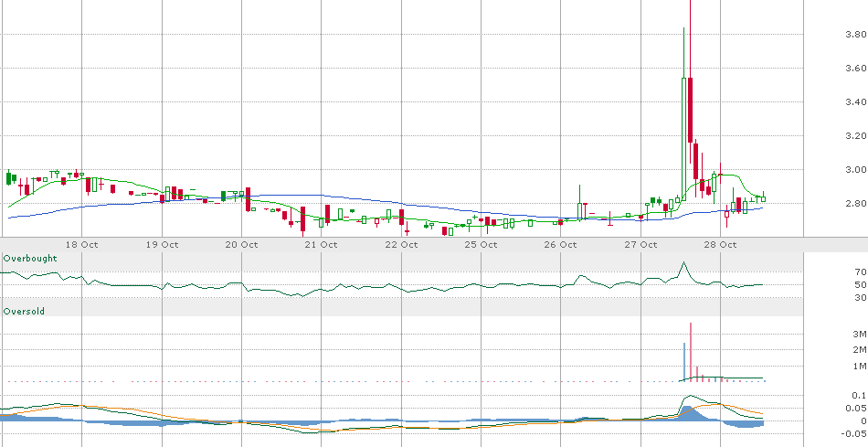
Task: Select the 0.05 MACD axis label
Action: (856, 409)
